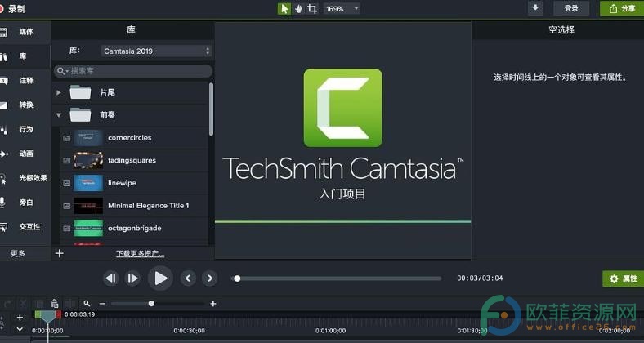Select the cornercircles asset name
Image resolution: width=644 pixels, height=343 pixels.
pyautogui.click(x=130, y=138)
